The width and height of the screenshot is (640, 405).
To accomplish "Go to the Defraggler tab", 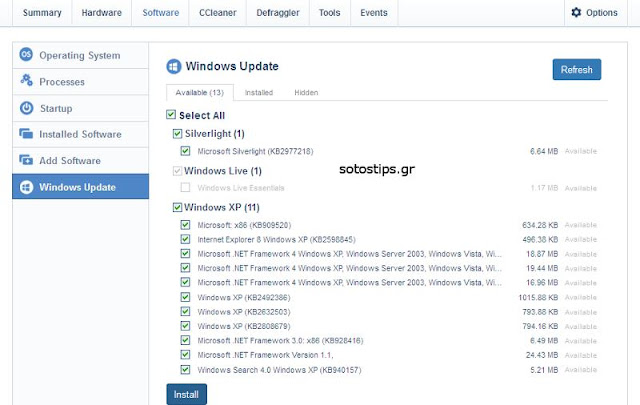I will [278, 13].
